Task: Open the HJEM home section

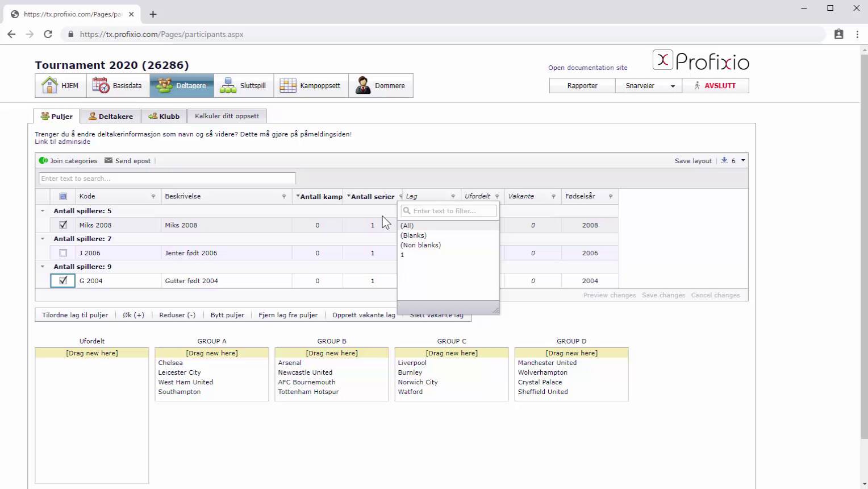Action: [x=61, y=86]
